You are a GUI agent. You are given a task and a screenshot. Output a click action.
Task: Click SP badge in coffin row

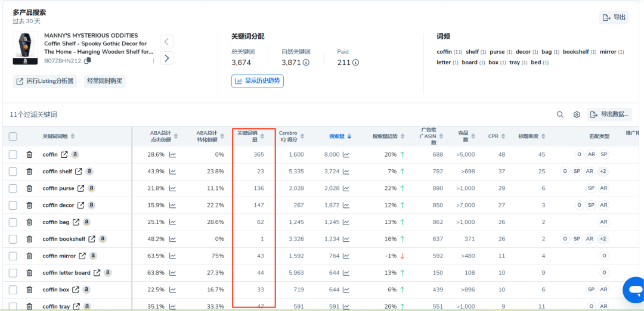pos(603,155)
